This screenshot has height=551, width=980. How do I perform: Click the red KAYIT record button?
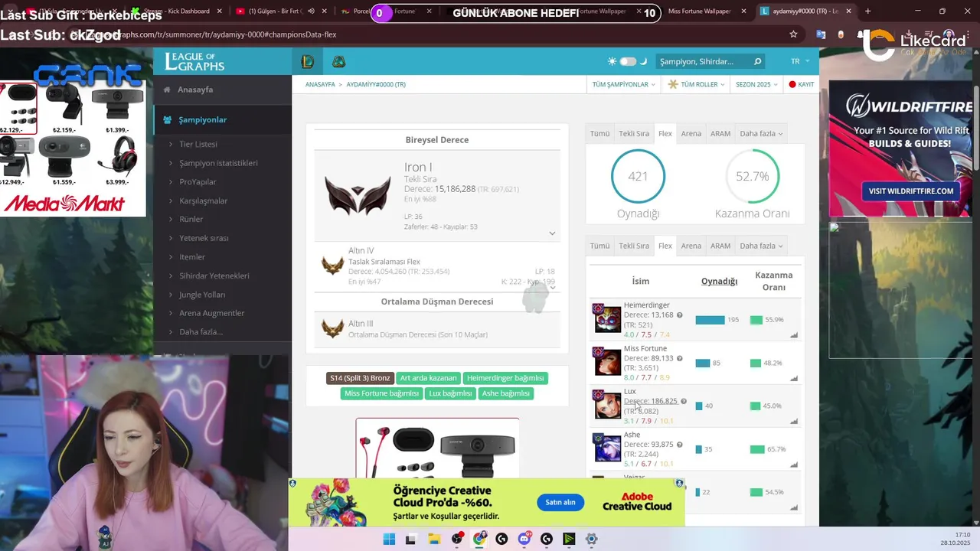click(802, 84)
